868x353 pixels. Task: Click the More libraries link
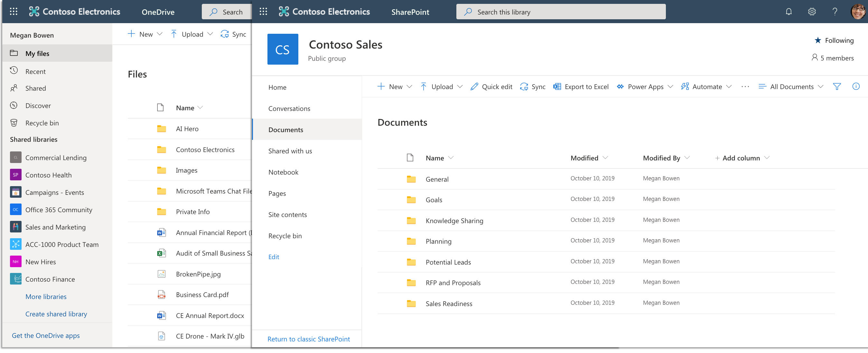click(x=46, y=296)
